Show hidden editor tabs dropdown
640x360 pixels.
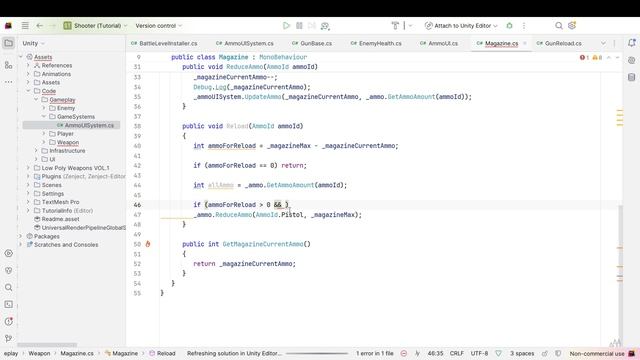coord(603,43)
